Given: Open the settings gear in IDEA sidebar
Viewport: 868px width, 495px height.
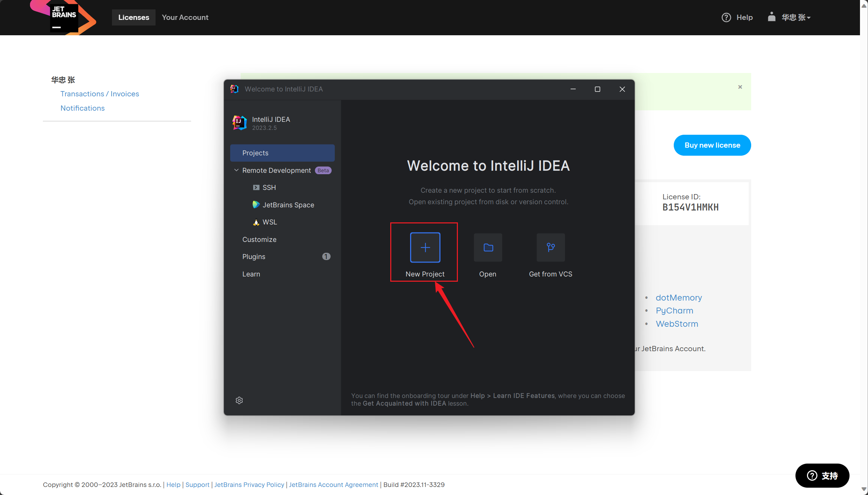Looking at the screenshot, I should pyautogui.click(x=239, y=400).
